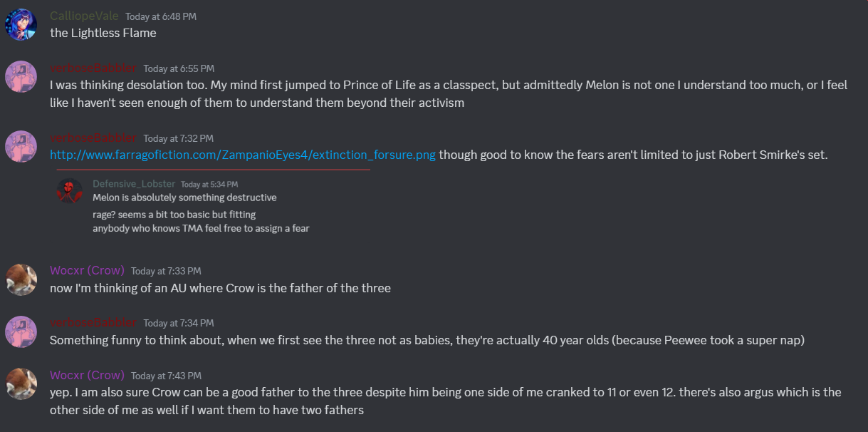Open the farragofiction.com extinction_forsure.png link
This screenshot has height=432, width=868.
pyautogui.click(x=243, y=155)
